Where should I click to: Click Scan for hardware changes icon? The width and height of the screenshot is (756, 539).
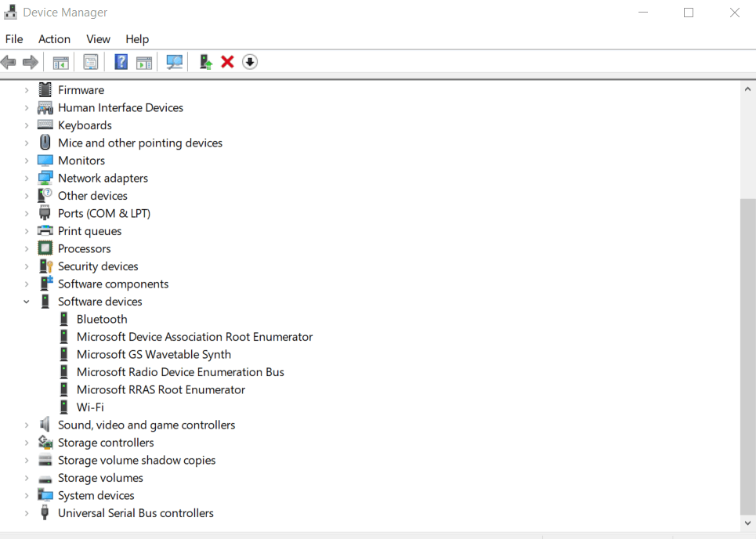pyautogui.click(x=175, y=62)
